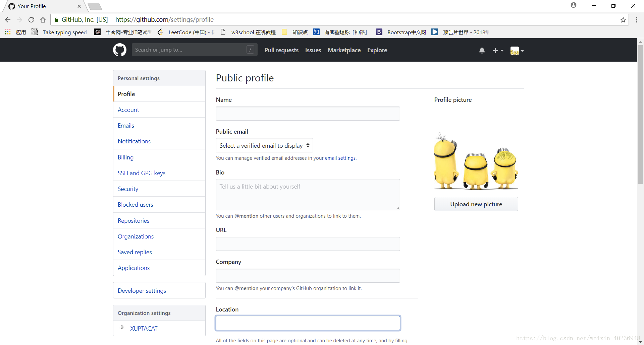The height and width of the screenshot is (345, 644).
Task: Bookmark this page with the star
Action: click(623, 20)
